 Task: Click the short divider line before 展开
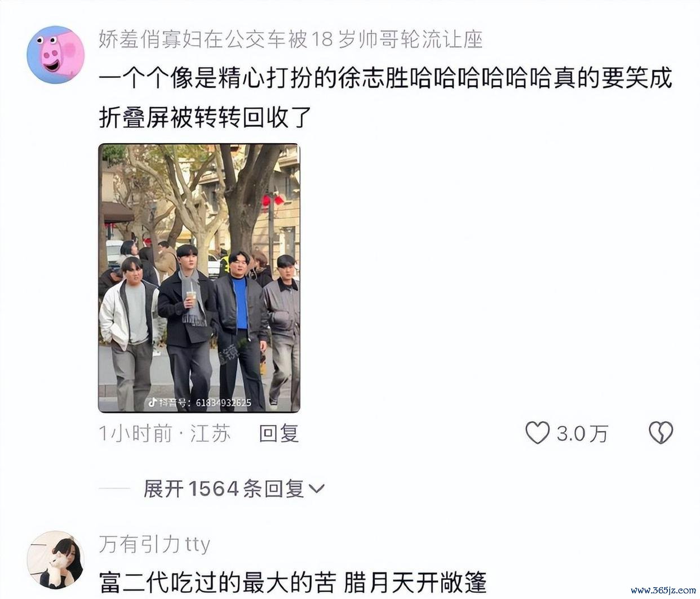click(114, 489)
